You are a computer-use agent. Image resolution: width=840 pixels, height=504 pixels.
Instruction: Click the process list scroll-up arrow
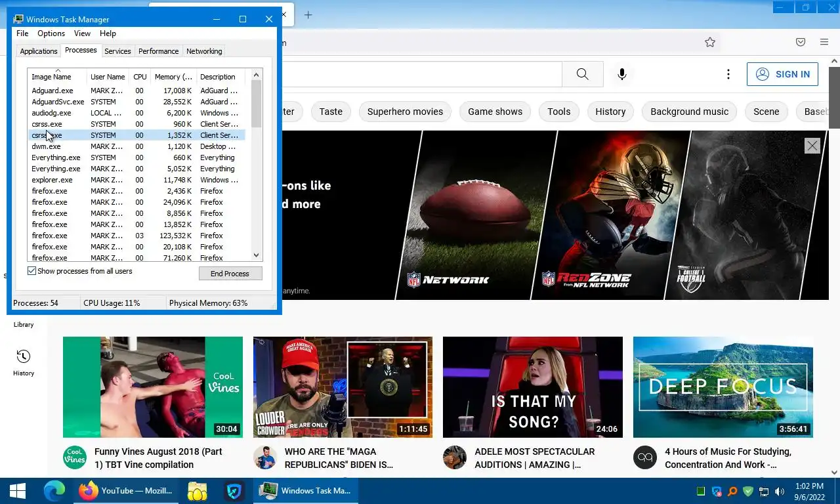[257, 73]
